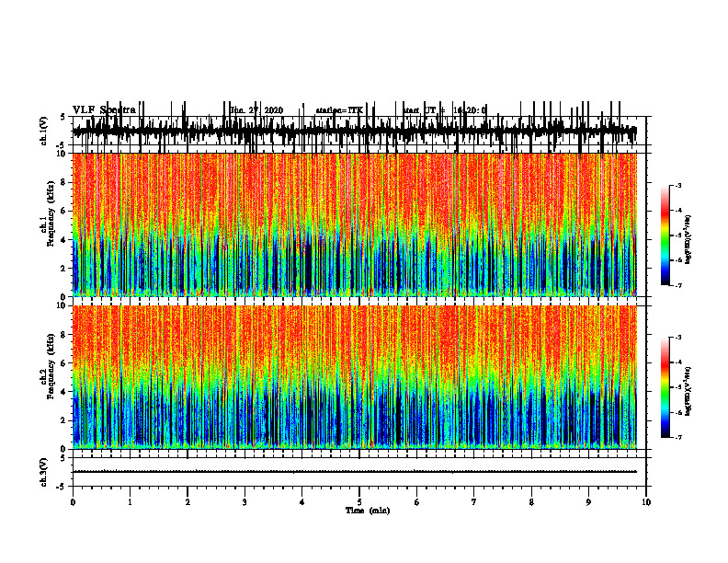728x563 pixels.
Task: Click the "station=ITK" label
Action: 339,110
